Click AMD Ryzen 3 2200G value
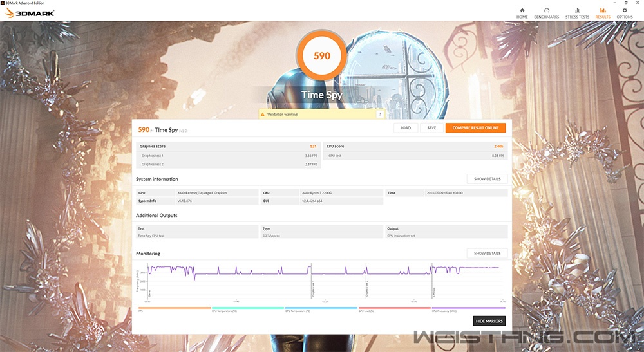This screenshot has height=352, width=644. (x=317, y=193)
